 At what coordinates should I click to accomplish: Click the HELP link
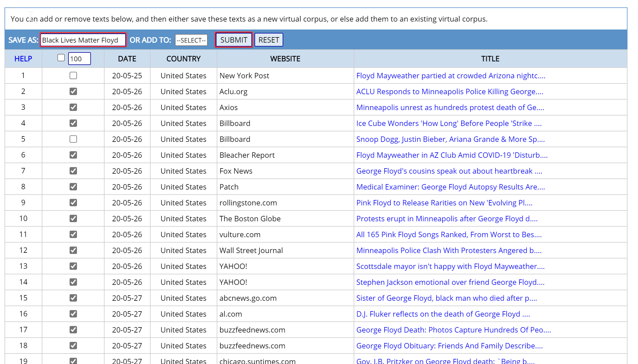point(23,59)
